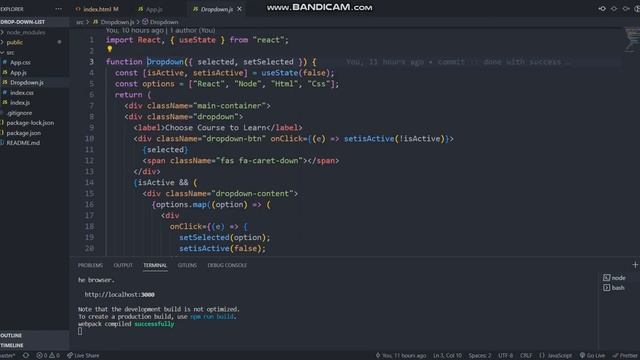Select the bash terminal instance

tap(614, 288)
